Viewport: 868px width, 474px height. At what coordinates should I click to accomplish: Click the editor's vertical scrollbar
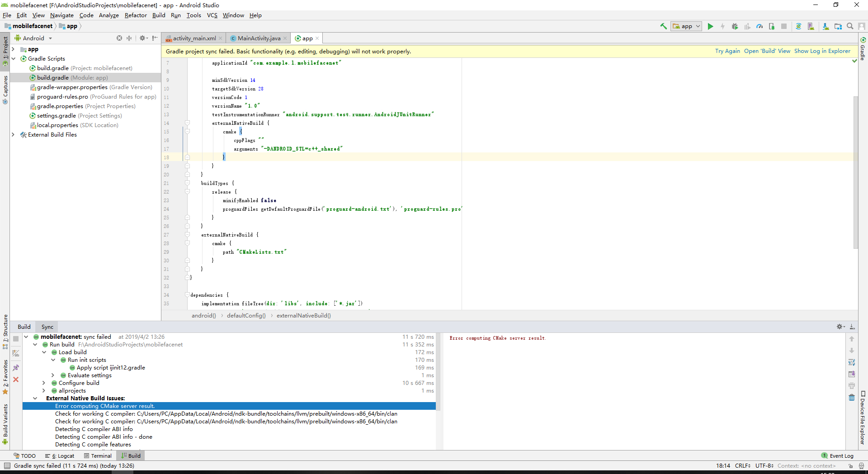coord(855,172)
